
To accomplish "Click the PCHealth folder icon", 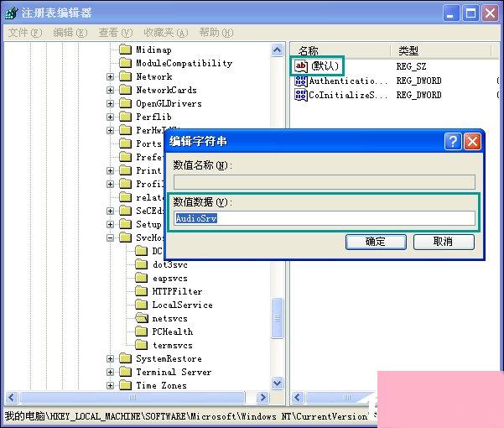I will (x=142, y=331).
